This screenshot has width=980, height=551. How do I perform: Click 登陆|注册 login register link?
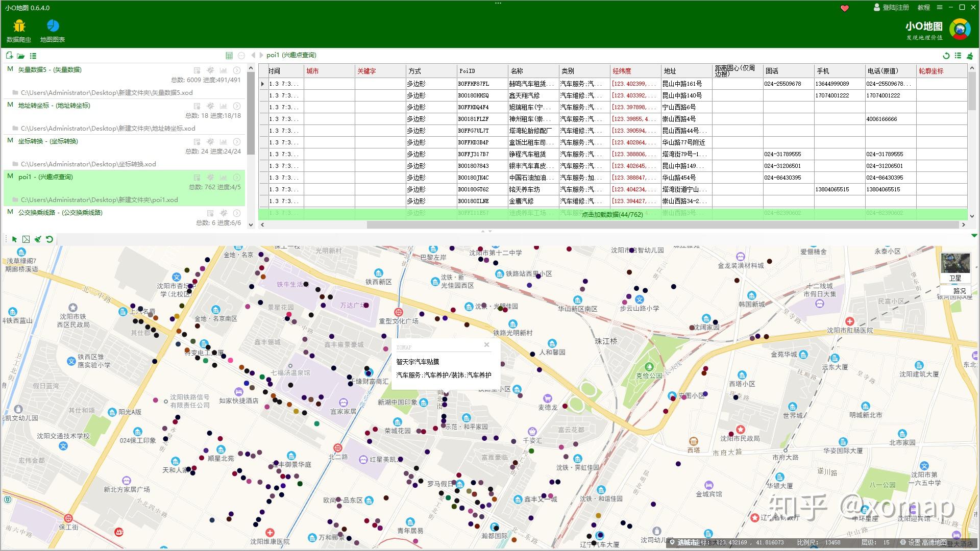pyautogui.click(x=892, y=7)
